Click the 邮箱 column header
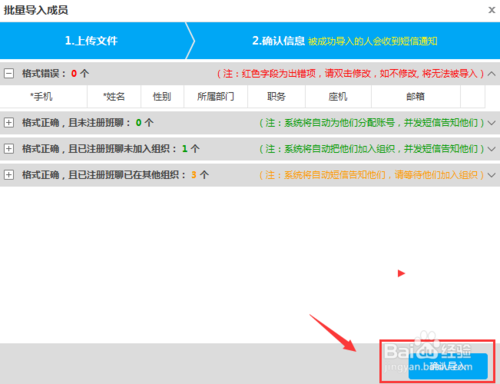Image resolution: width=500 pixels, height=384 pixels. [416, 97]
